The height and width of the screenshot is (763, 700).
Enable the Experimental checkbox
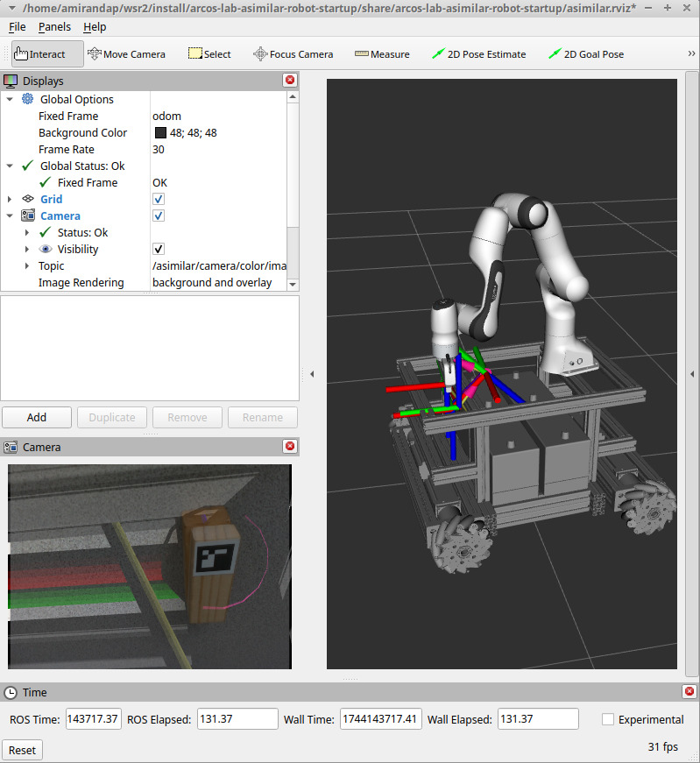point(608,719)
